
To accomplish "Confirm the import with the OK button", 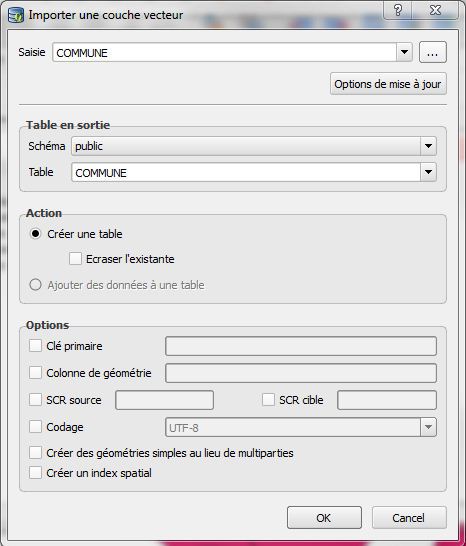I will 324,518.
